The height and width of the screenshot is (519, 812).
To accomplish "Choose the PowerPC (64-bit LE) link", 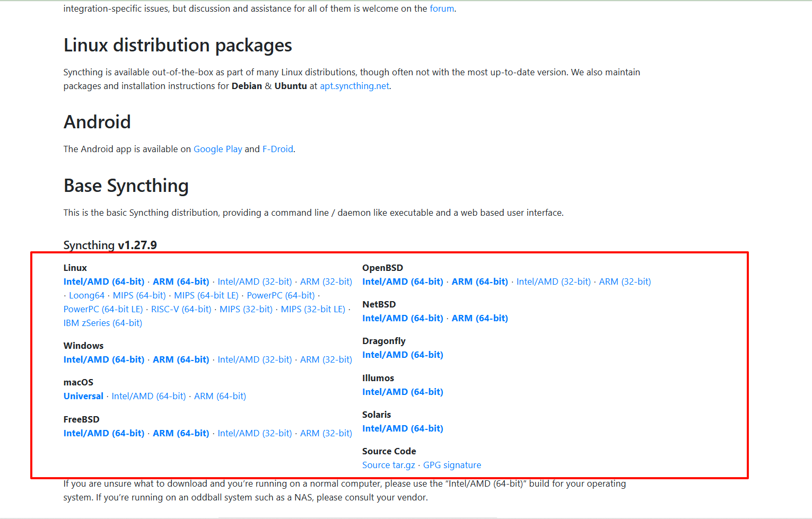I will tap(103, 309).
